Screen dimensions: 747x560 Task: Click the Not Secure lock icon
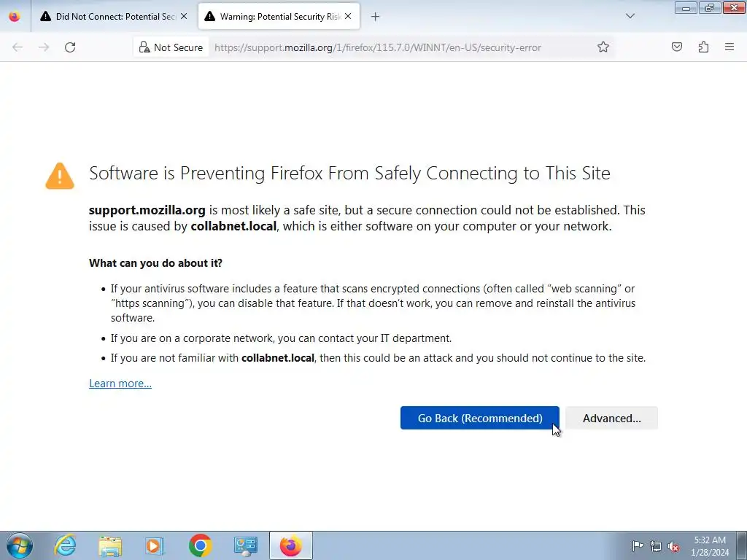click(x=144, y=47)
